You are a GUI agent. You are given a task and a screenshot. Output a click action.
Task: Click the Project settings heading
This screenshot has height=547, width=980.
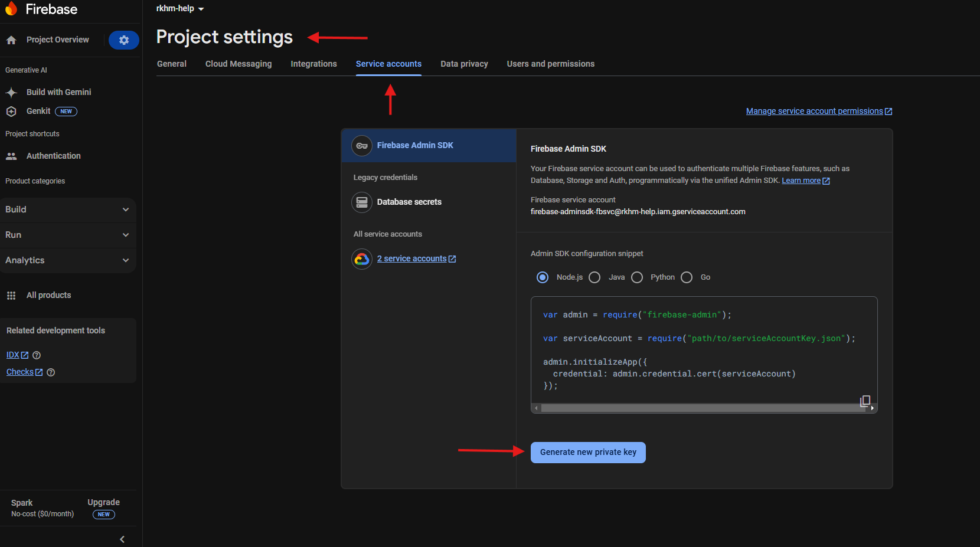coord(224,37)
